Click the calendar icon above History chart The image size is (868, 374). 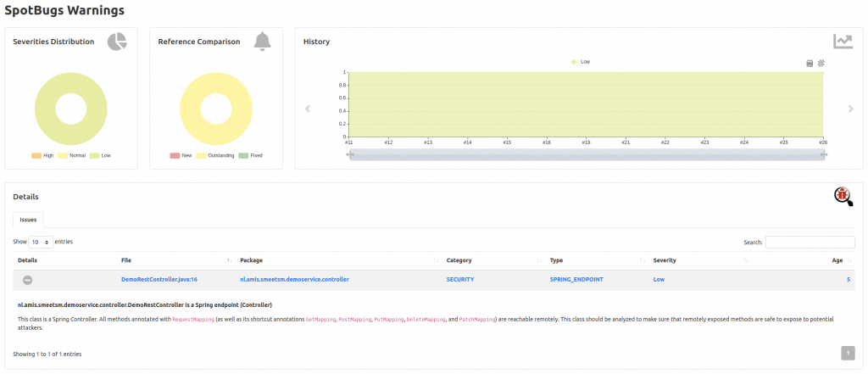810,63
